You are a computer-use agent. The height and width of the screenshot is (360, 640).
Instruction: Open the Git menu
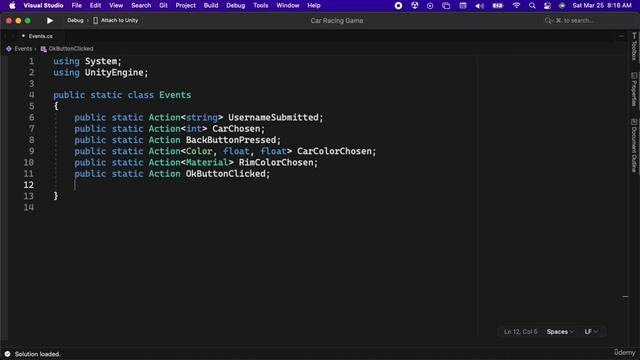pyautogui.click(x=163, y=5)
